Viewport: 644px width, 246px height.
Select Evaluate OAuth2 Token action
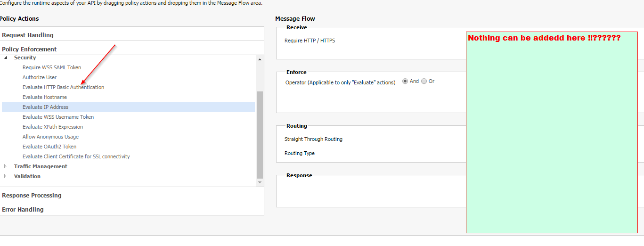(x=49, y=147)
